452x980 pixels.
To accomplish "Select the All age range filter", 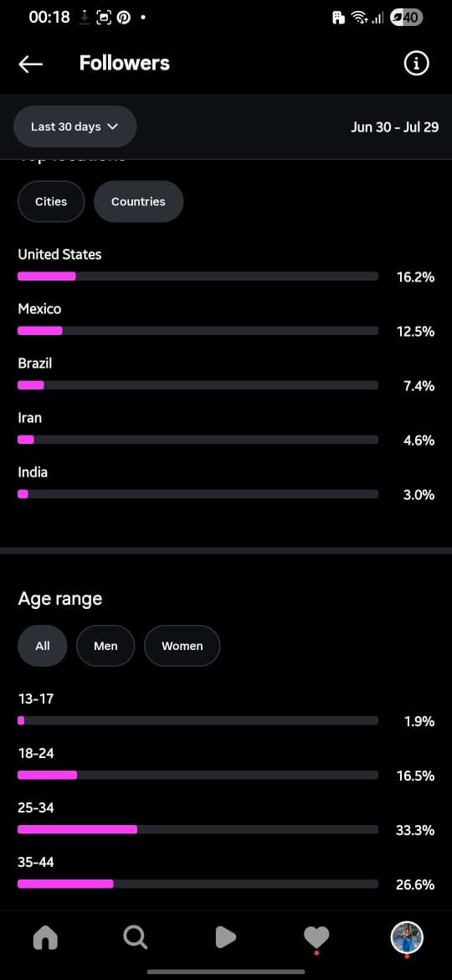I will 43,646.
